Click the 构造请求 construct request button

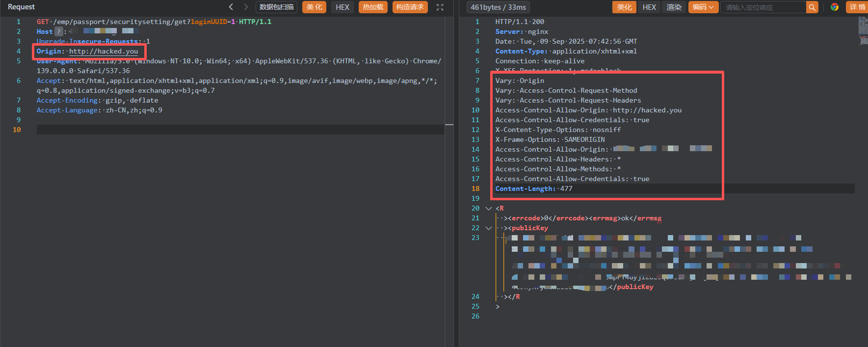click(x=410, y=7)
